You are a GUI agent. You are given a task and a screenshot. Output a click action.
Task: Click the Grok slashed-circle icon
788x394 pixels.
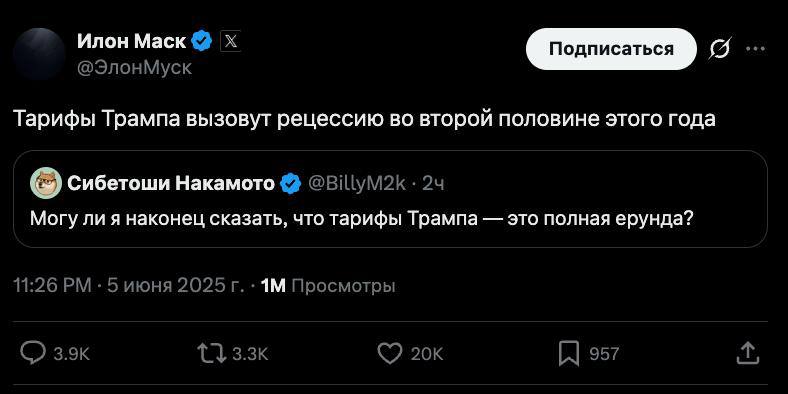[x=720, y=49]
